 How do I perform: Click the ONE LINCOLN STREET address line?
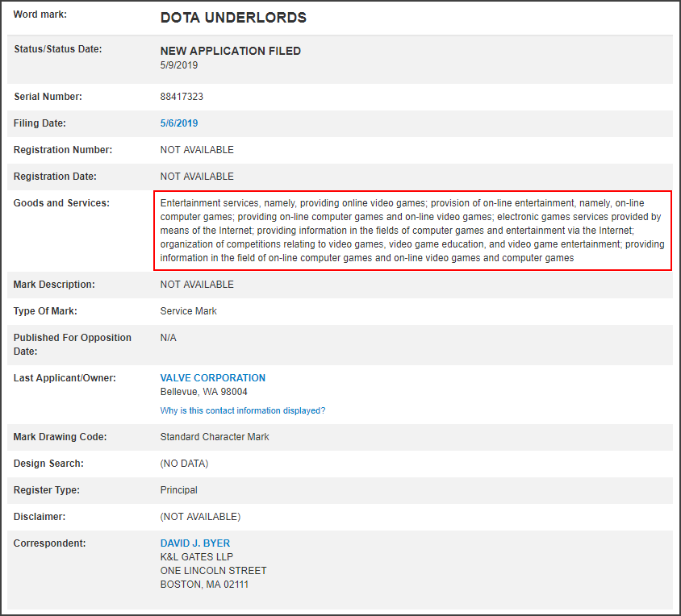click(213, 571)
